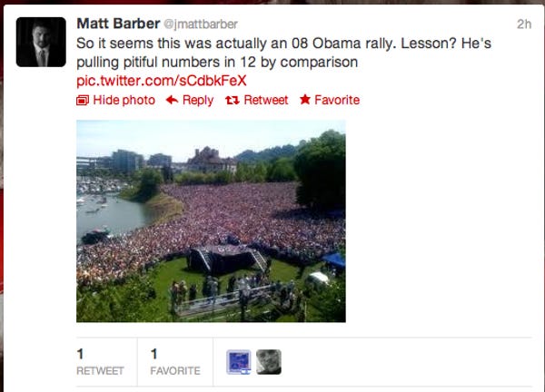Open the 2h timestamp

[524, 24]
